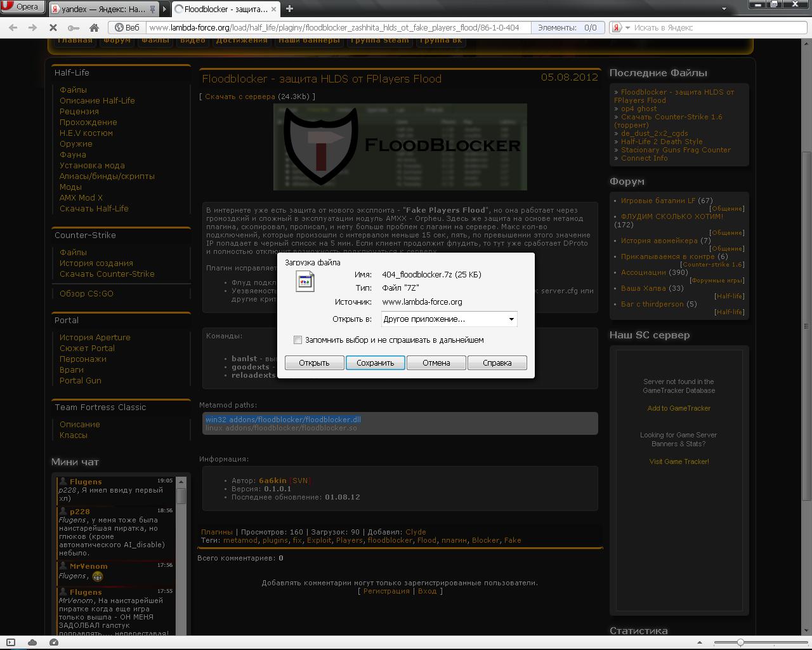812x650 pixels.
Task: Click the FloodBlocker banner image
Action: point(400,147)
